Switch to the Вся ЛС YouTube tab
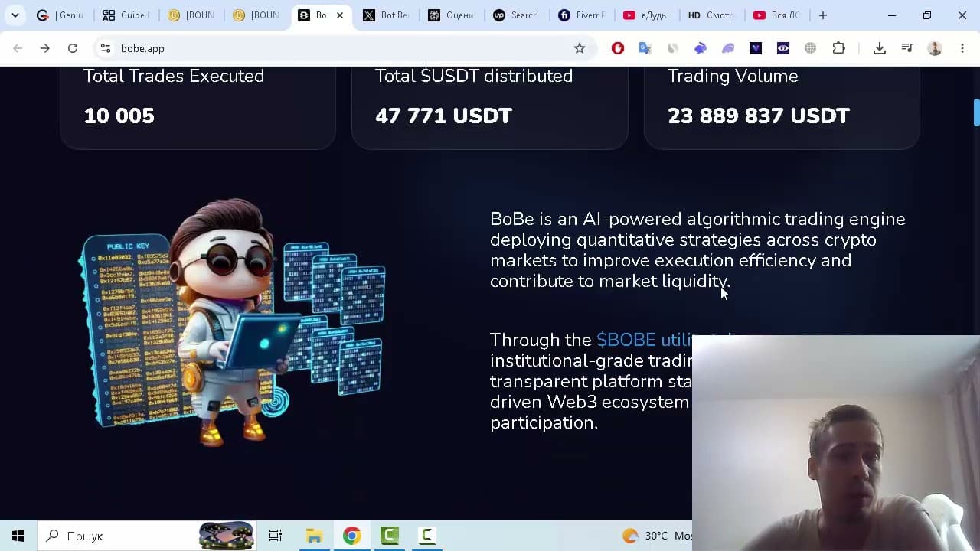 pyautogui.click(x=777, y=15)
